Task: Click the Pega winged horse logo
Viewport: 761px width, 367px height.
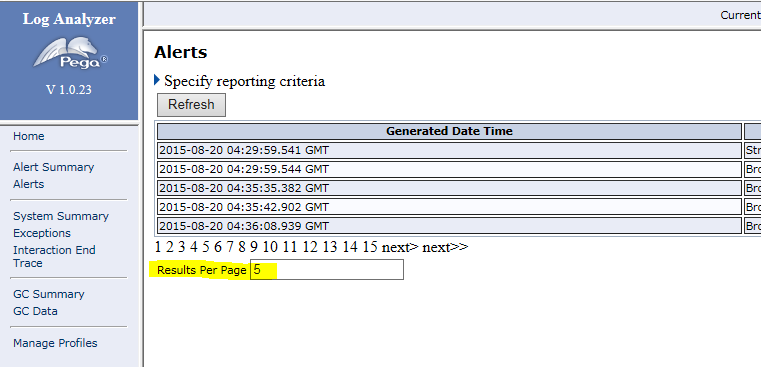Action: [x=70, y=53]
